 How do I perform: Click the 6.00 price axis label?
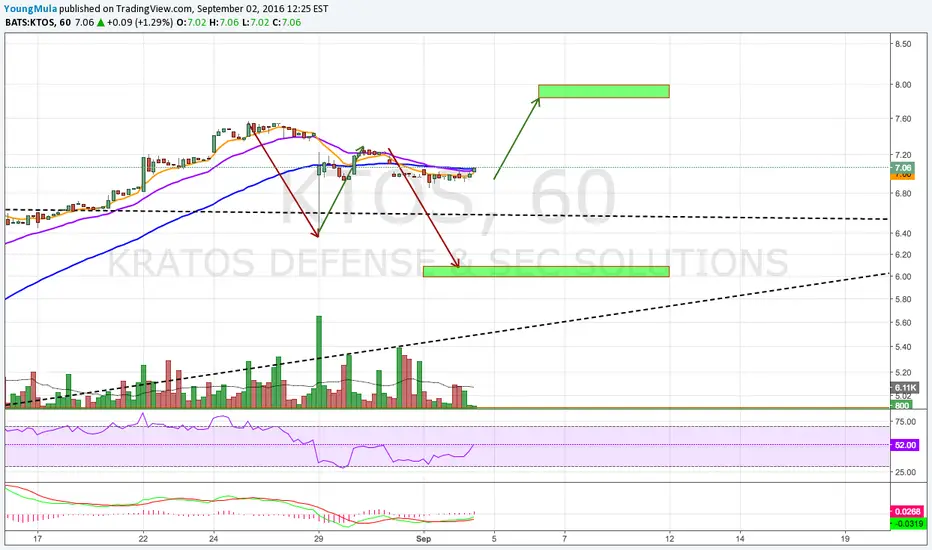coord(903,276)
